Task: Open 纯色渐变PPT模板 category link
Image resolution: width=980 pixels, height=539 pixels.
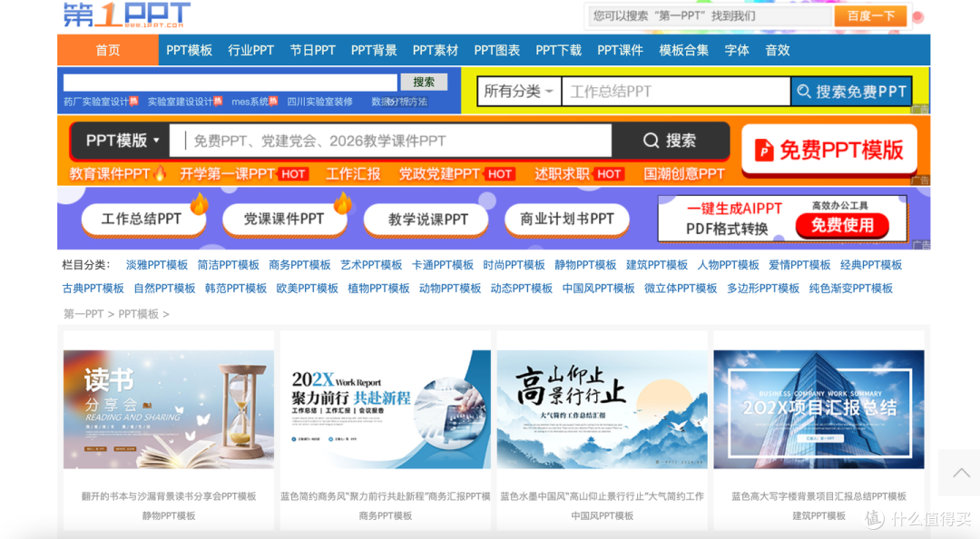Action: tap(850, 289)
